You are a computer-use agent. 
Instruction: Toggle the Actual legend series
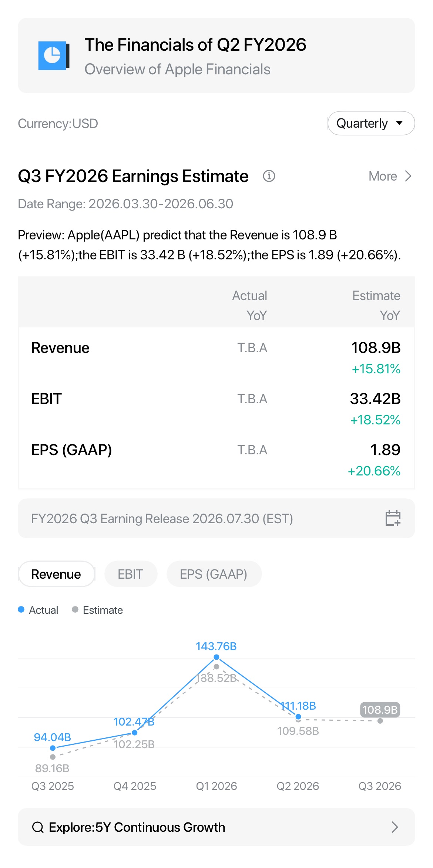coord(38,610)
